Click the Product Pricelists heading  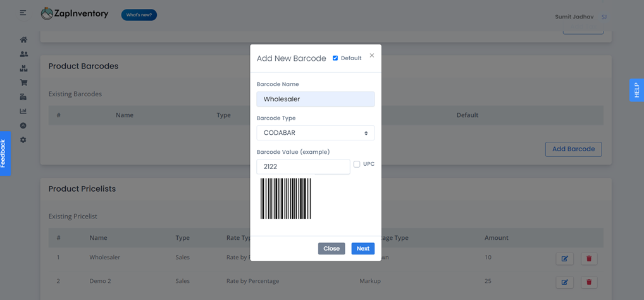pyautogui.click(x=82, y=189)
